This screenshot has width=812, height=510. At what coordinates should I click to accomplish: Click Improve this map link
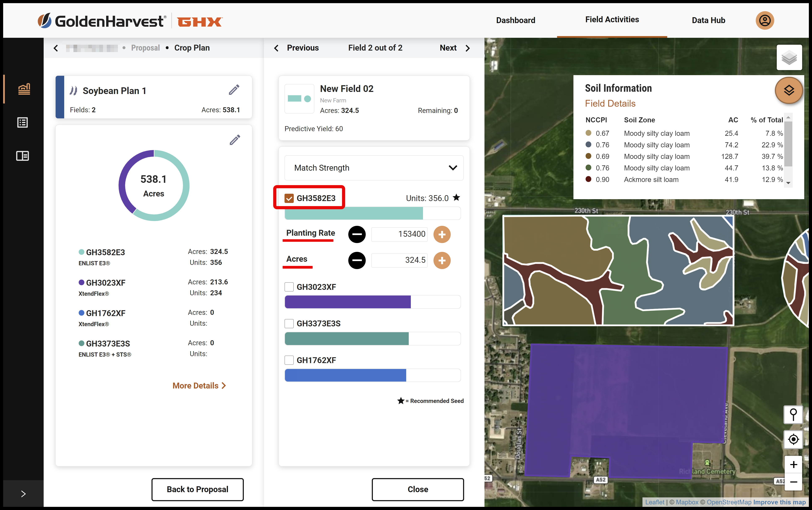tap(779, 502)
